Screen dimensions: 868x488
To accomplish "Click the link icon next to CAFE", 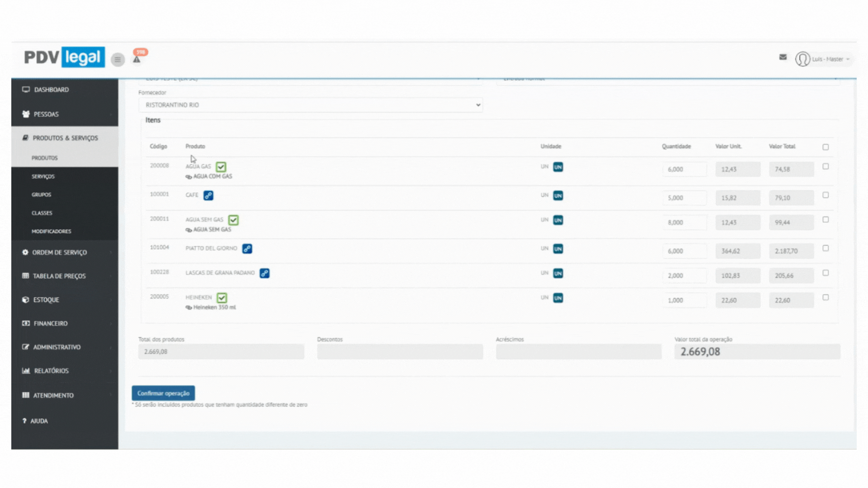I will (x=208, y=196).
